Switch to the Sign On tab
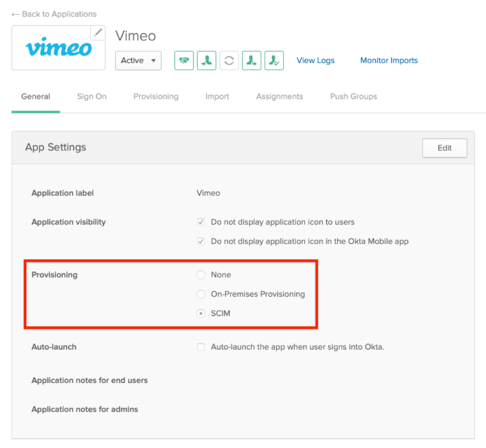486x448 pixels. 92,96
